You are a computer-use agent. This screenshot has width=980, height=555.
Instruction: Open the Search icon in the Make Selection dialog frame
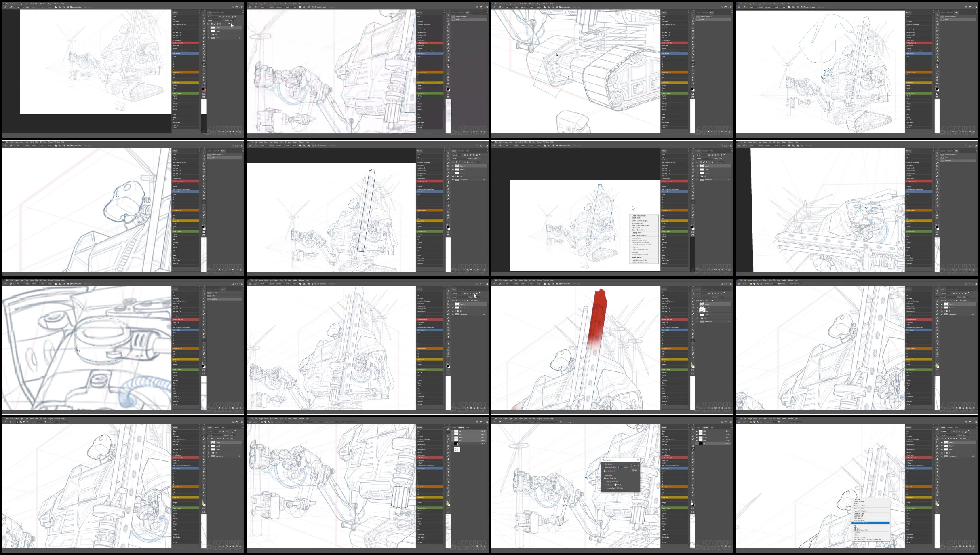(x=721, y=422)
